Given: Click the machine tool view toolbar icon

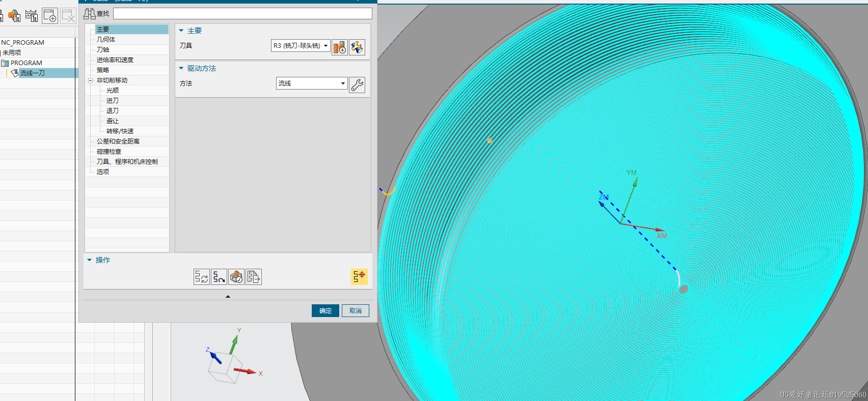Looking at the screenshot, I should (x=14, y=16).
